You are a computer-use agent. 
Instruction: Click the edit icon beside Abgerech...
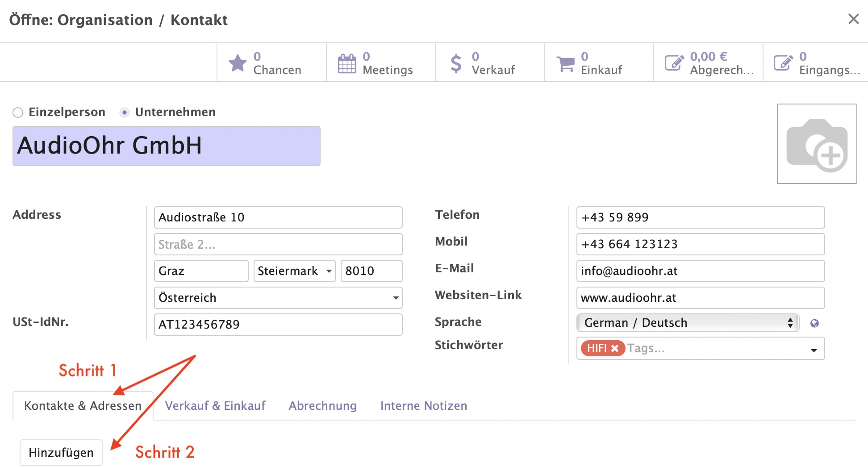674,63
